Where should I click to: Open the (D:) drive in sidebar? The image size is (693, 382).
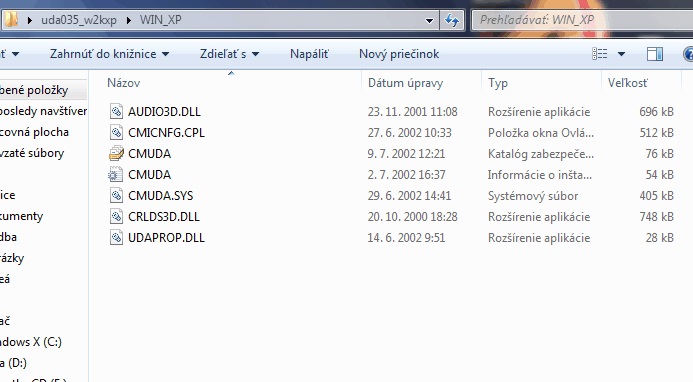pyautogui.click(x=13, y=363)
